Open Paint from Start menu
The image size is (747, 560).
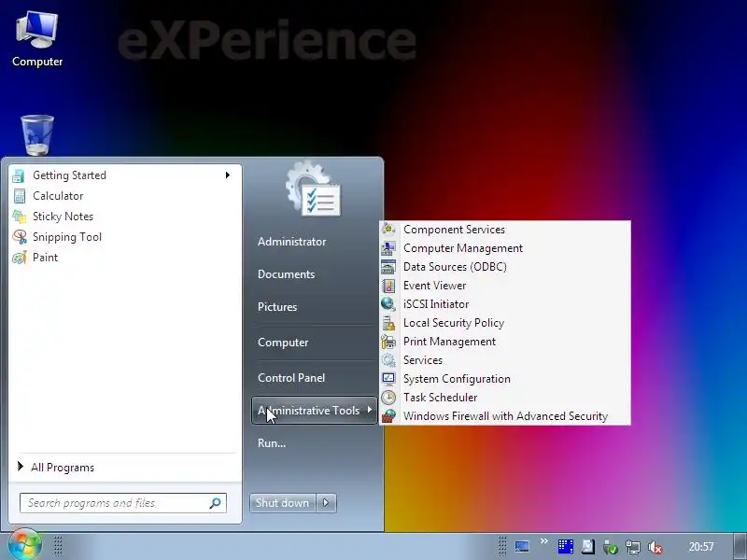pyautogui.click(x=125, y=258)
